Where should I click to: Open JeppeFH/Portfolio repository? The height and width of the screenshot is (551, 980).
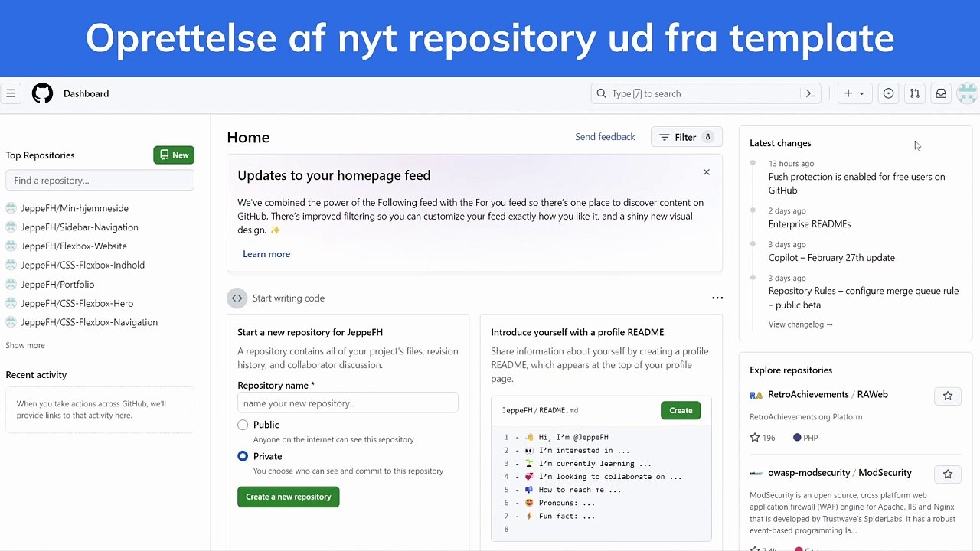[58, 284]
